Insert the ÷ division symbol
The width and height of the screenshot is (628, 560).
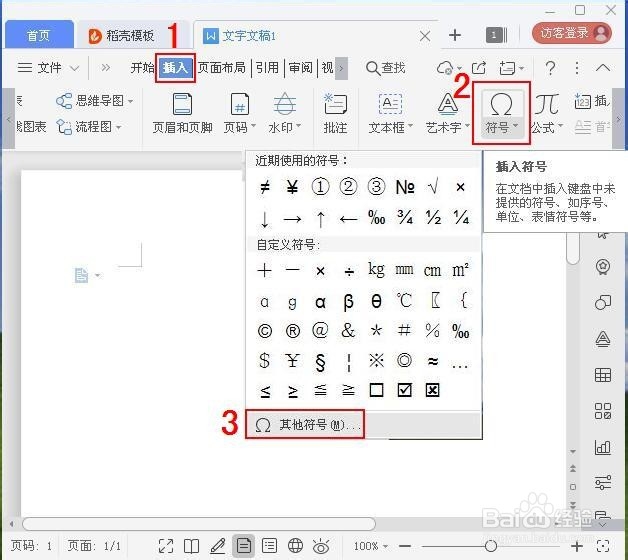pyautogui.click(x=349, y=272)
